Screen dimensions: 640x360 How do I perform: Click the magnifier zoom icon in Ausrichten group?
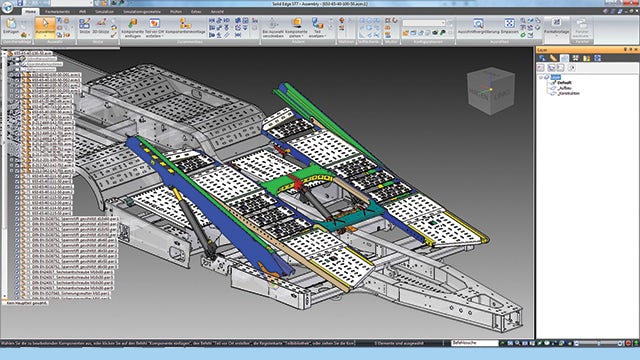point(522,20)
